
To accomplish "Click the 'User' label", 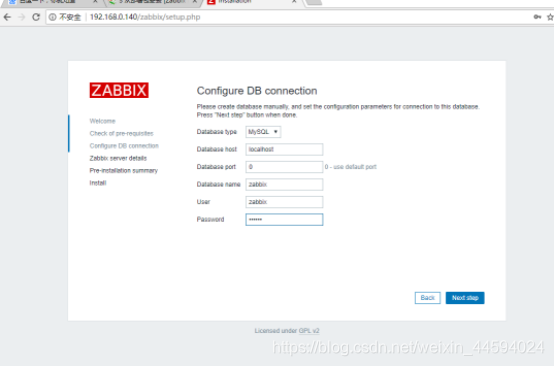I will click(x=203, y=202).
